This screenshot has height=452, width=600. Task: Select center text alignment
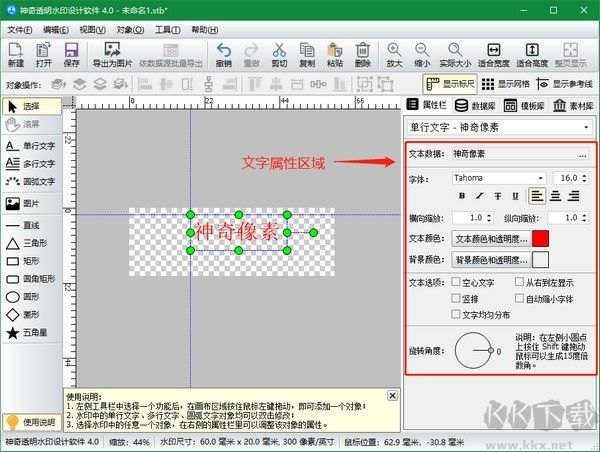[555, 196]
